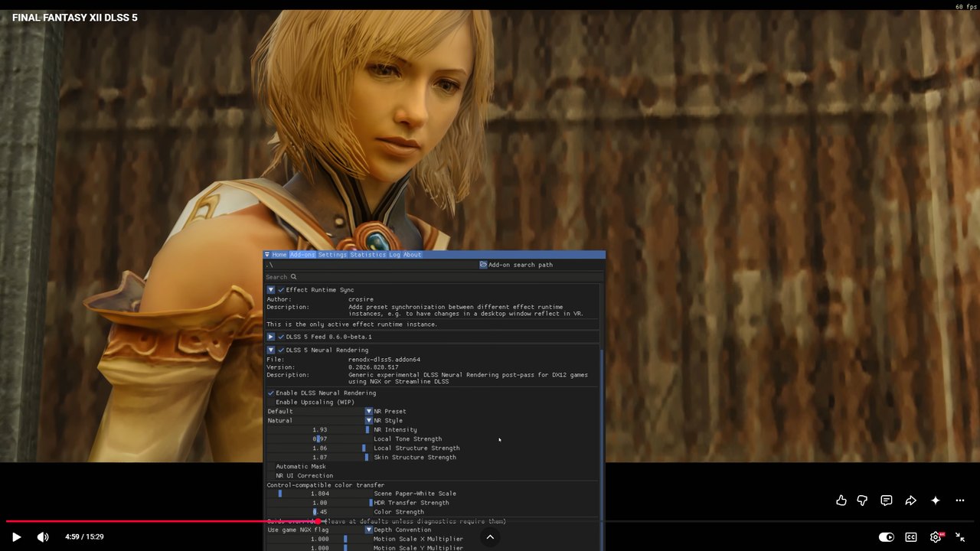Click the add-on Search input field

click(433, 277)
